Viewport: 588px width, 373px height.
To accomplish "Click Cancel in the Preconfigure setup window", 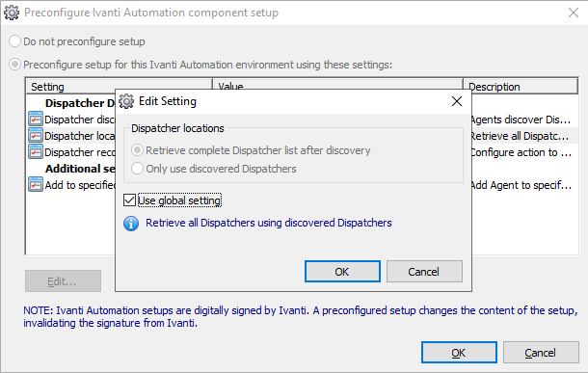I will (x=541, y=353).
